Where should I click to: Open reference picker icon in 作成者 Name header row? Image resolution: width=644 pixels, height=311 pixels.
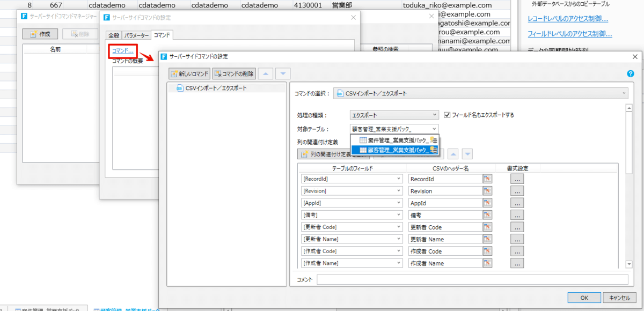tap(487, 263)
